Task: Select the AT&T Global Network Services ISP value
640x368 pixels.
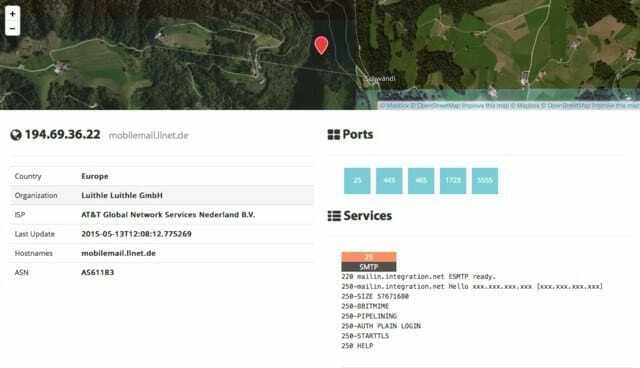Action: [168, 215]
